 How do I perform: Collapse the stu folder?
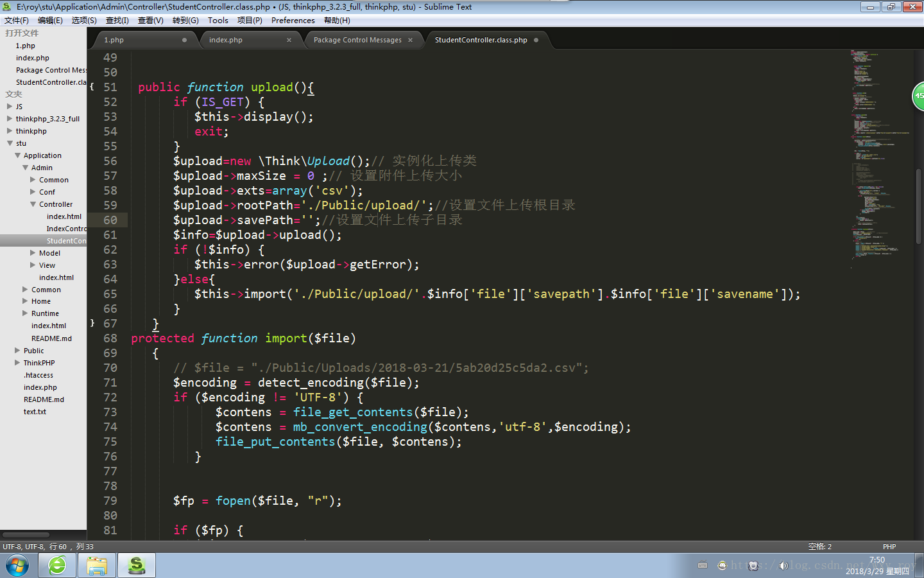10,143
